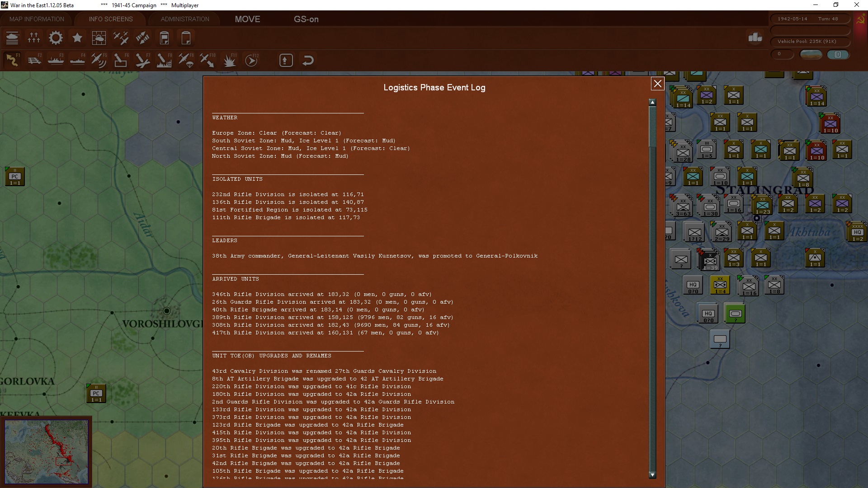Open the ADMINISTRATION tab

click(x=185, y=19)
